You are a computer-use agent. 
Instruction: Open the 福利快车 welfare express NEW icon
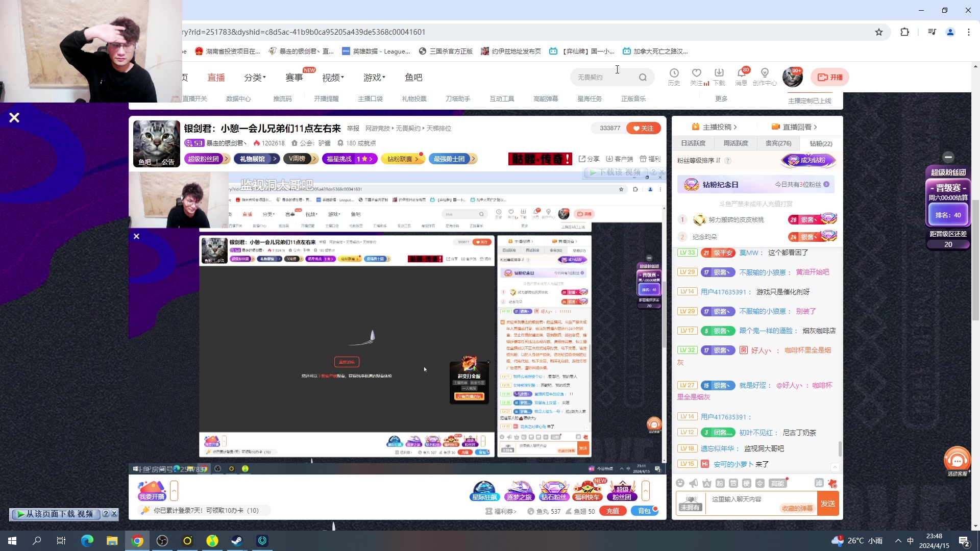coord(587,490)
